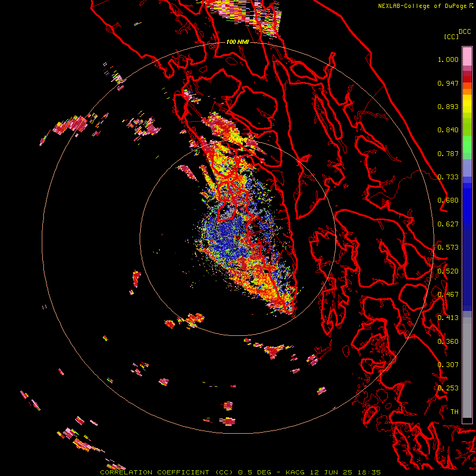Click the DCC product label
The width and height of the screenshot is (476, 476).
click(464, 32)
